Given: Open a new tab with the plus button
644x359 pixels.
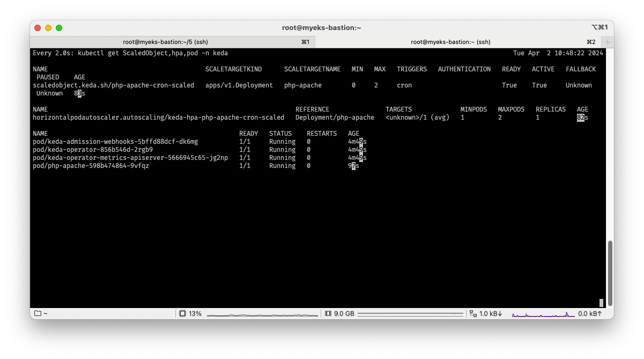Looking at the screenshot, I should [x=608, y=42].
